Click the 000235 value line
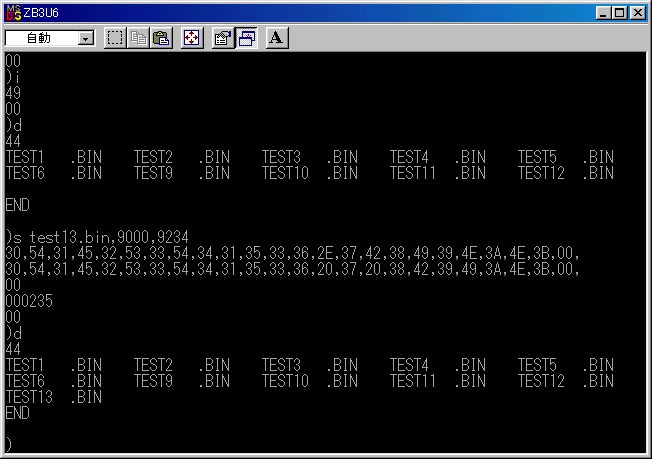The height and width of the screenshot is (459, 652). (29, 301)
